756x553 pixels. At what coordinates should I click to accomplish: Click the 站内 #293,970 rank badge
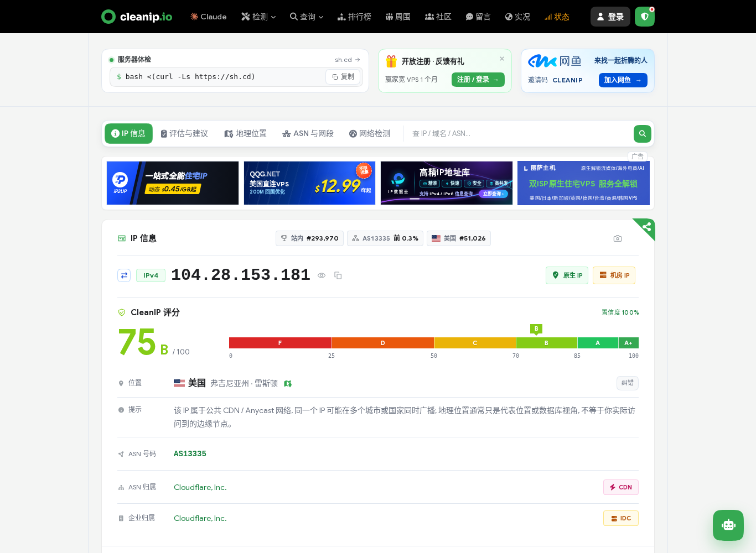point(309,238)
